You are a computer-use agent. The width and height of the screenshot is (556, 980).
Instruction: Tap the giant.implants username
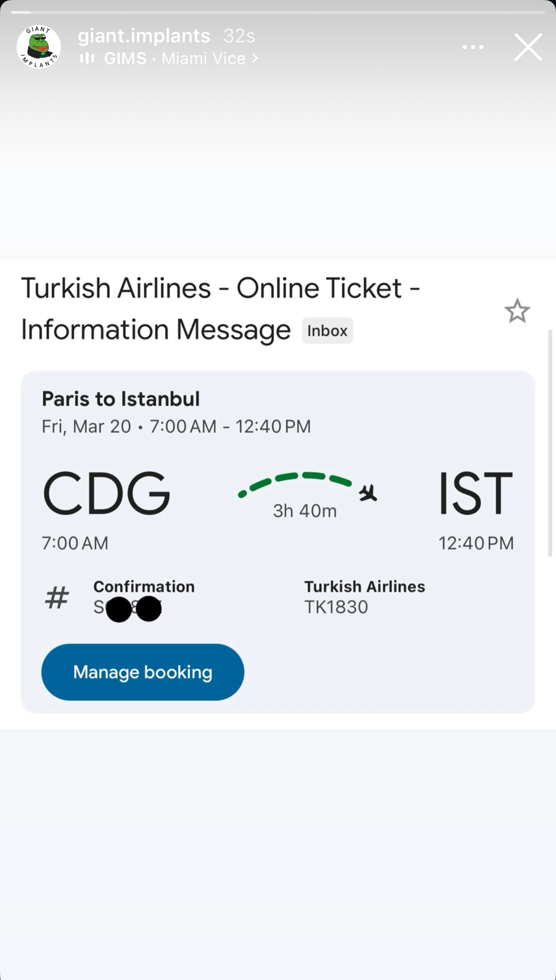[144, 36]
